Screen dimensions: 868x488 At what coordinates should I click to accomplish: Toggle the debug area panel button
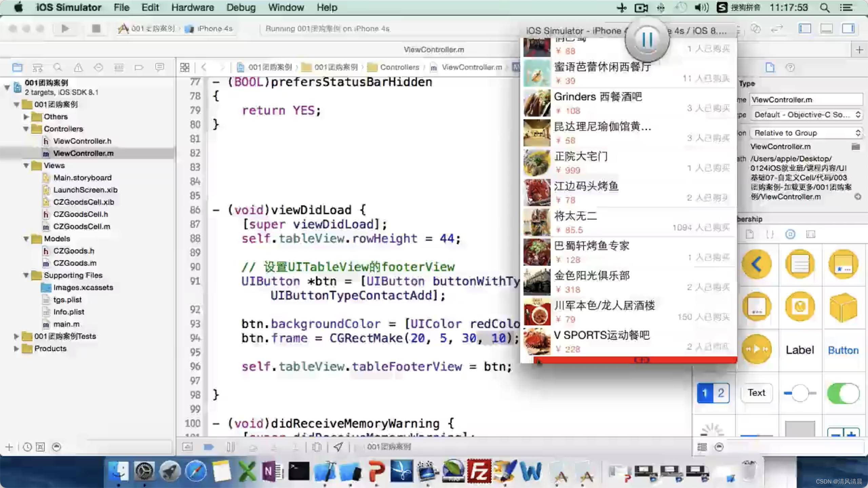point(826,28)
